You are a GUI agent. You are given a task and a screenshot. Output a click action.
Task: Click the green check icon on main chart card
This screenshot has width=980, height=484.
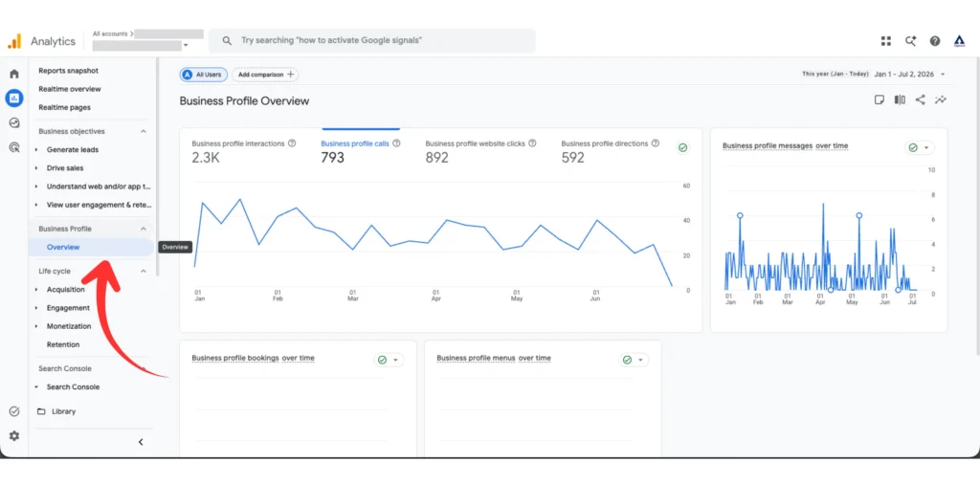click(683, 148)
